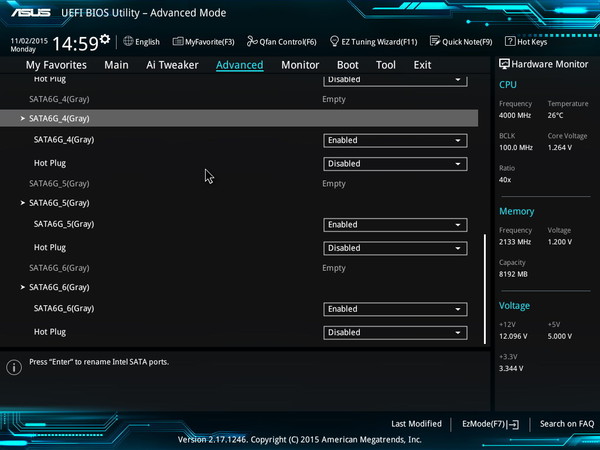The image size is (600, 450).
Task: Switch to My Favorites tab
Action: 56,65
